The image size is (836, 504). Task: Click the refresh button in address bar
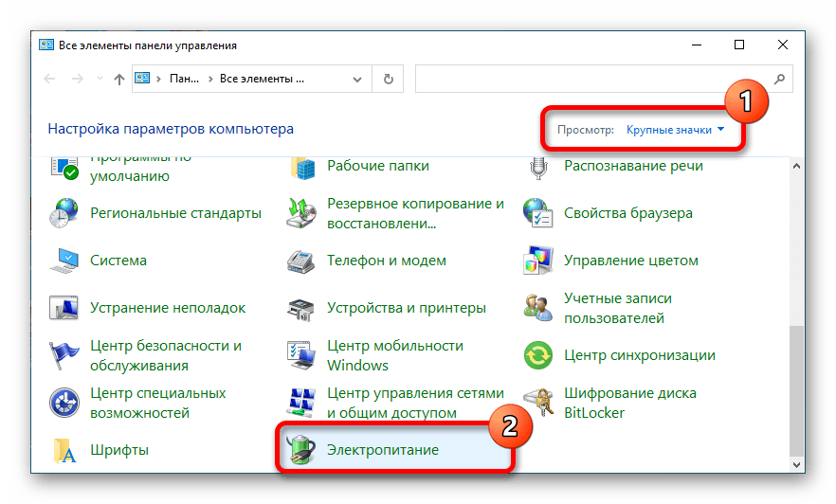[387, 80]
